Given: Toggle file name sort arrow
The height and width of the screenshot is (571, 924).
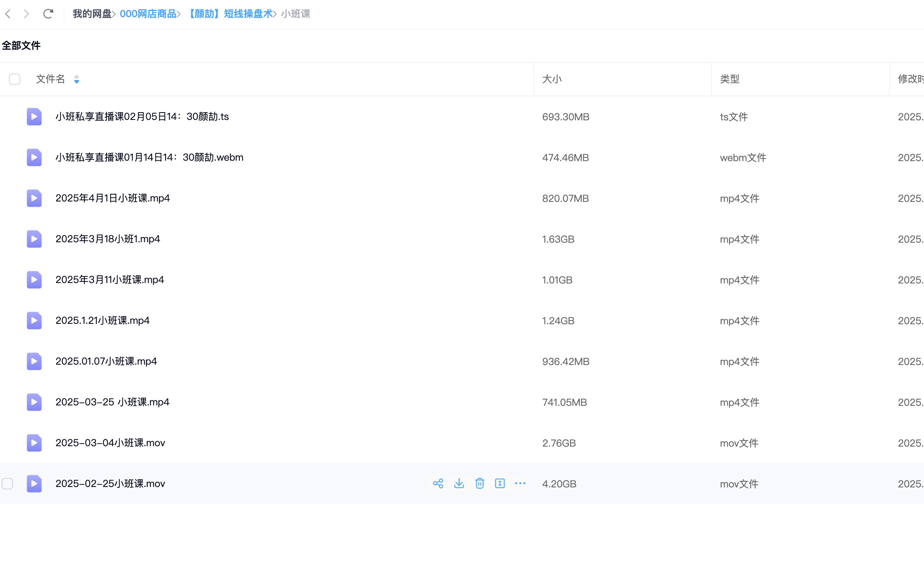Looking at the screenshot, I should [77, 79].
